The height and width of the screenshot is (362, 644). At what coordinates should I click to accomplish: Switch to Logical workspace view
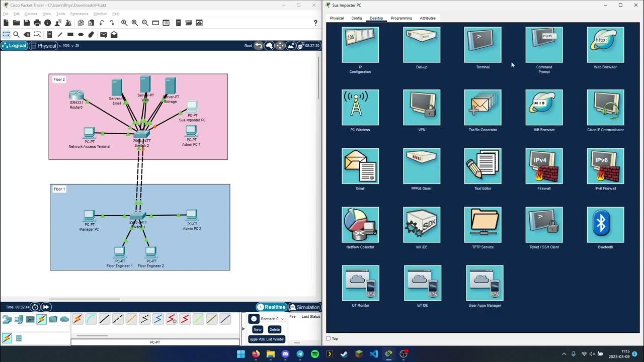[x=14, y=45]
